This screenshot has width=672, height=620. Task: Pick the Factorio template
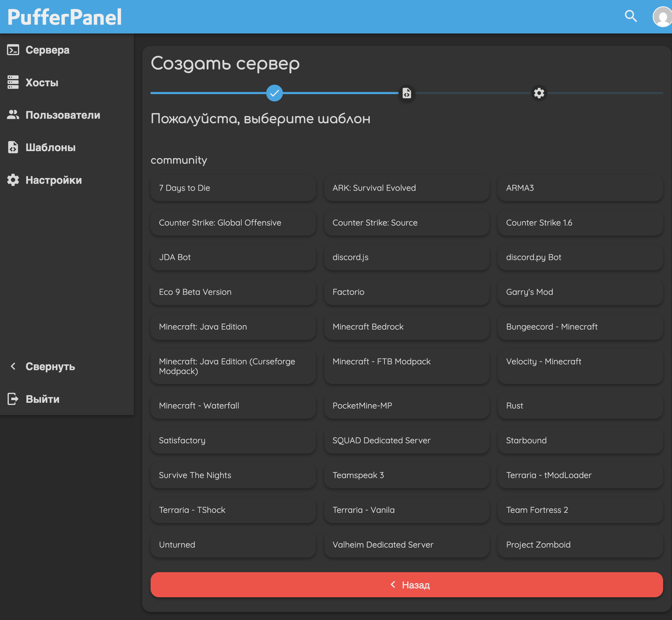[407, 292]
